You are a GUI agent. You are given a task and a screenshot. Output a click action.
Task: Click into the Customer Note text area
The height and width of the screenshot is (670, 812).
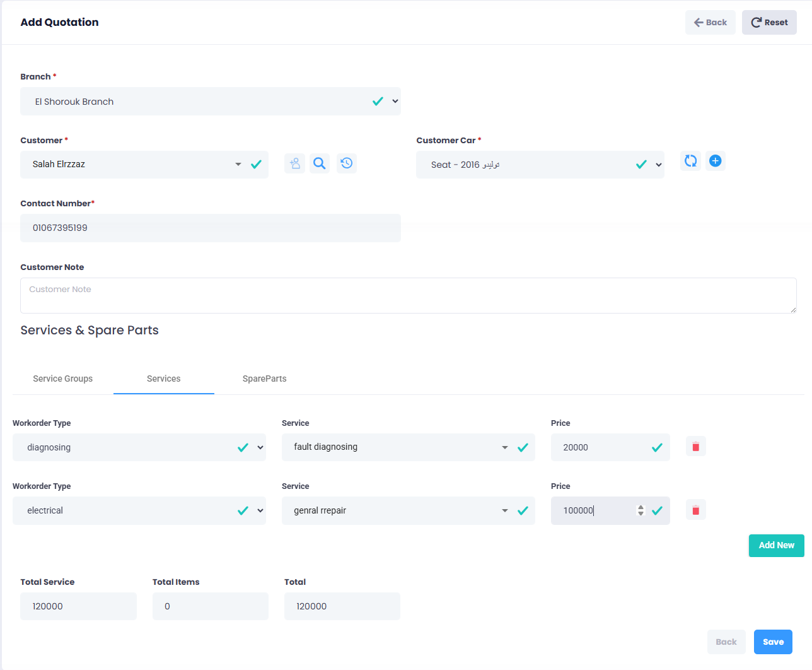click(408, 295)
